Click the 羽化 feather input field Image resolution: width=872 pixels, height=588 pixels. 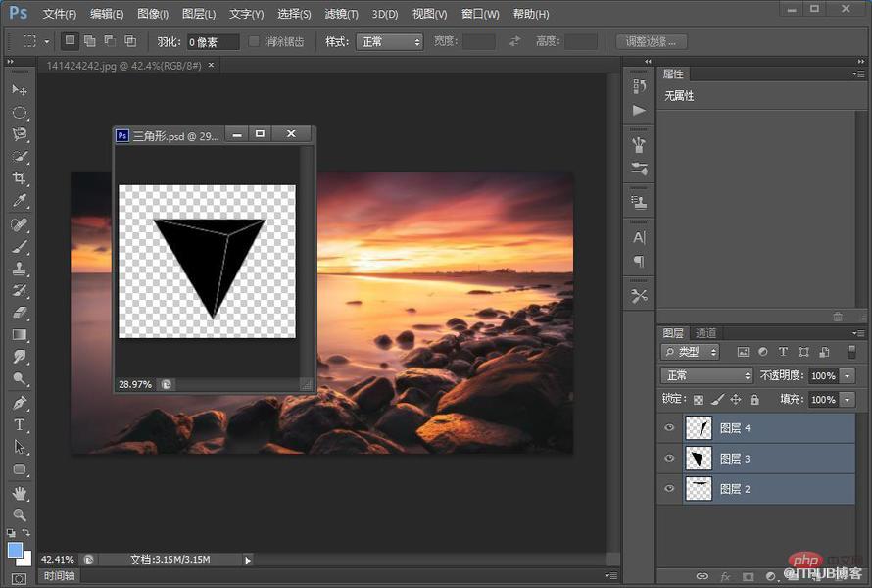coord(213,42)
